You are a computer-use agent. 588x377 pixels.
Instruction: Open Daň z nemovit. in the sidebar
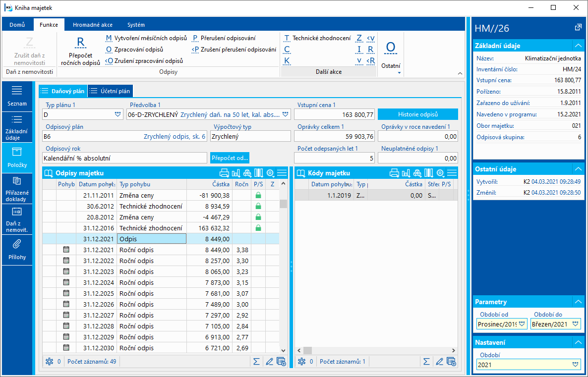(x=17, y=219)
